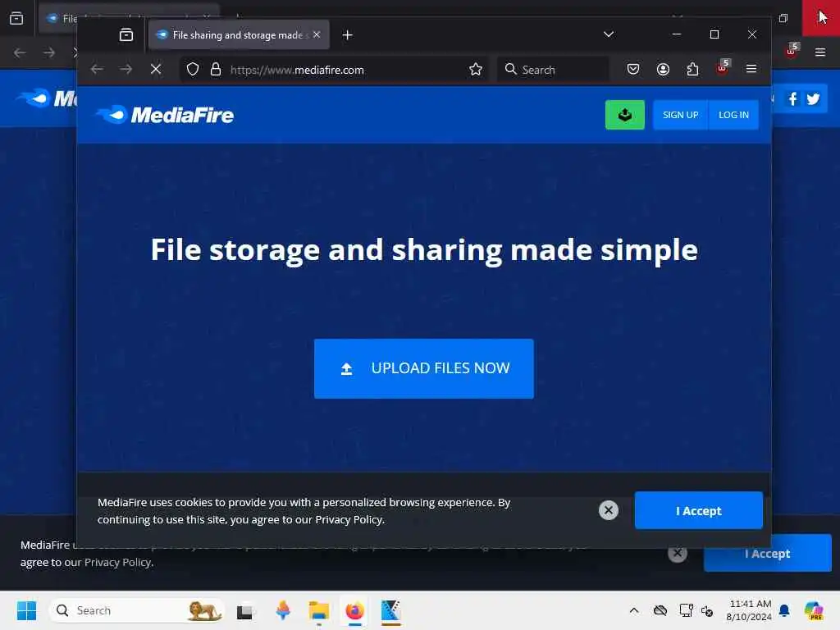
Task: Click Twitter icon in background window
Action: point(813,98)
